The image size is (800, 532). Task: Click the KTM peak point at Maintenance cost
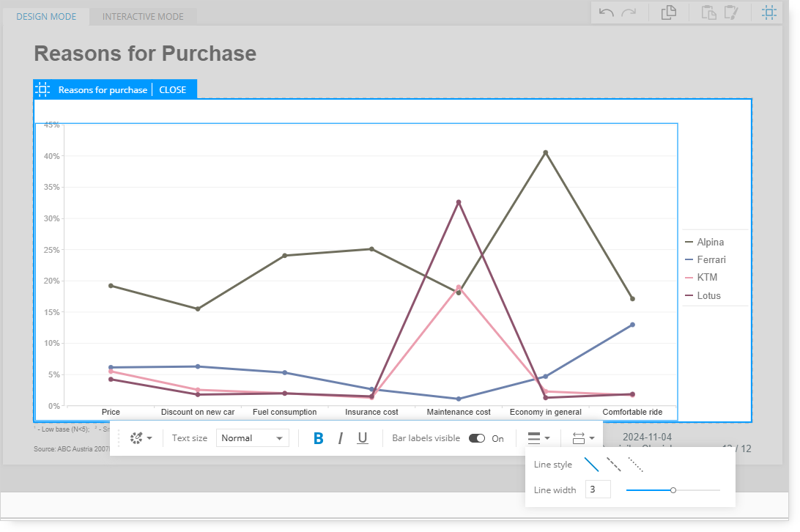459,287
